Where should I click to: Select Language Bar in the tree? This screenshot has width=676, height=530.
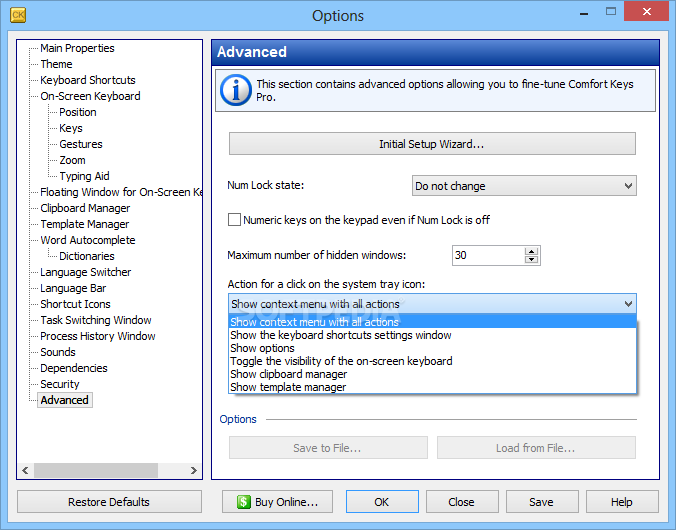click(73, 288)
